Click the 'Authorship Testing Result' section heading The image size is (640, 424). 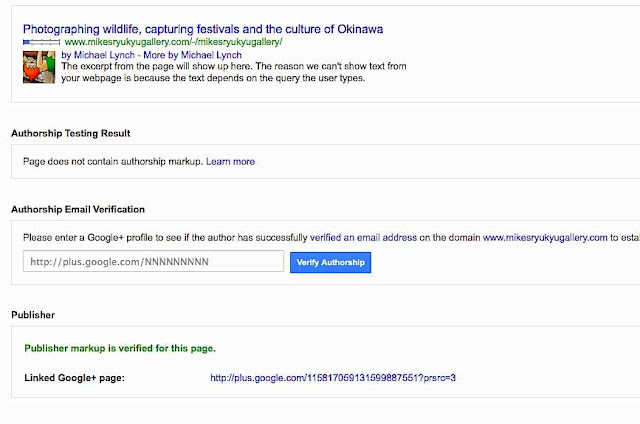coord(70,133)
